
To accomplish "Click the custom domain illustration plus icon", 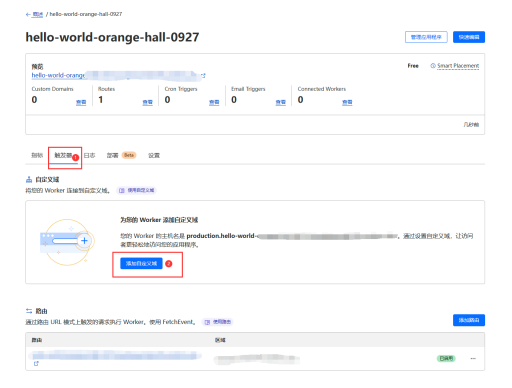I will (x=84, y=240).
